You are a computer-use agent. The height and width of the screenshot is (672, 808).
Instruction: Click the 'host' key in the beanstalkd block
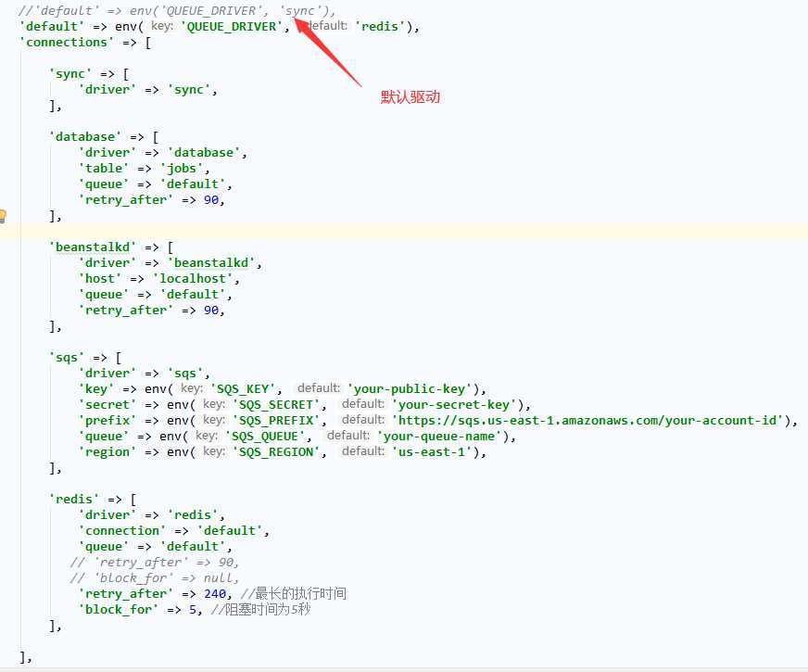100,278
